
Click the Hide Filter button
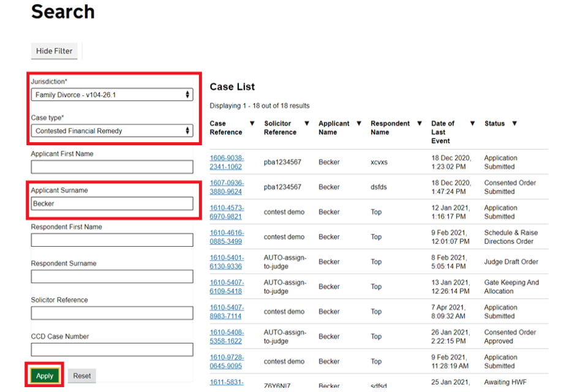click(54, 51)
